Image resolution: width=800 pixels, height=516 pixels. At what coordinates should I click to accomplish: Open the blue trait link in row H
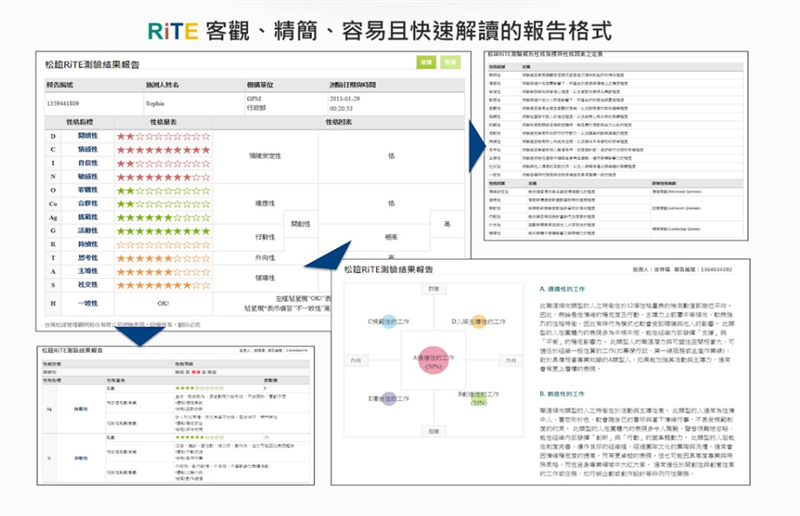(88, 304)
